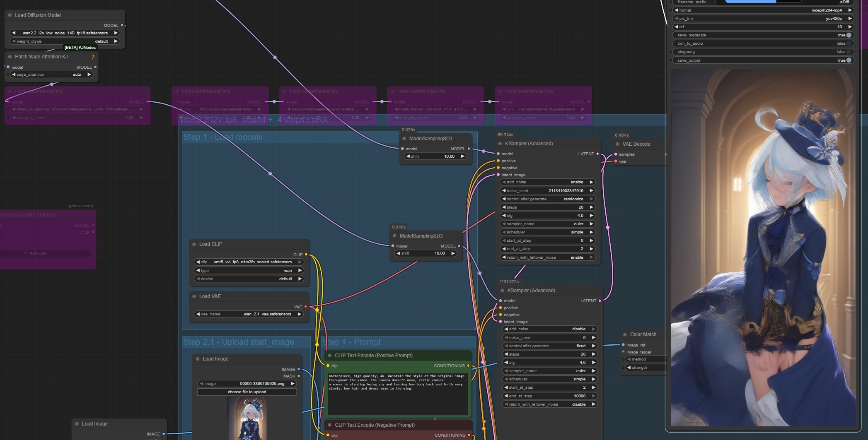
Task: Click the cfg 4.0 field on the 88.314s KSampler
Action: (548, 216)
